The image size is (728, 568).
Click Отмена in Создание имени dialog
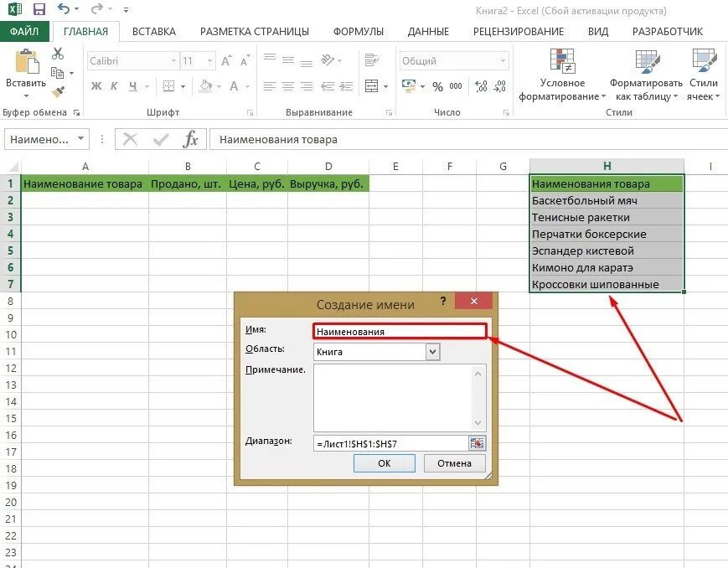(455, 463)
